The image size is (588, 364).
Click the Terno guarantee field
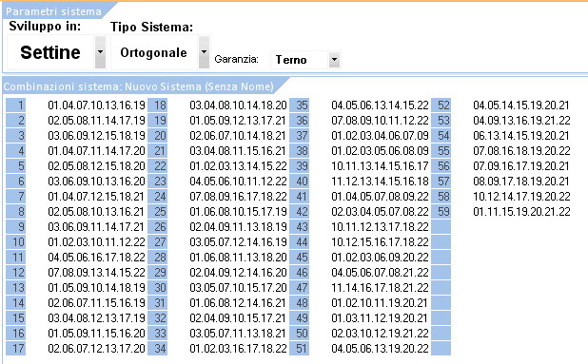coord(300,60)
